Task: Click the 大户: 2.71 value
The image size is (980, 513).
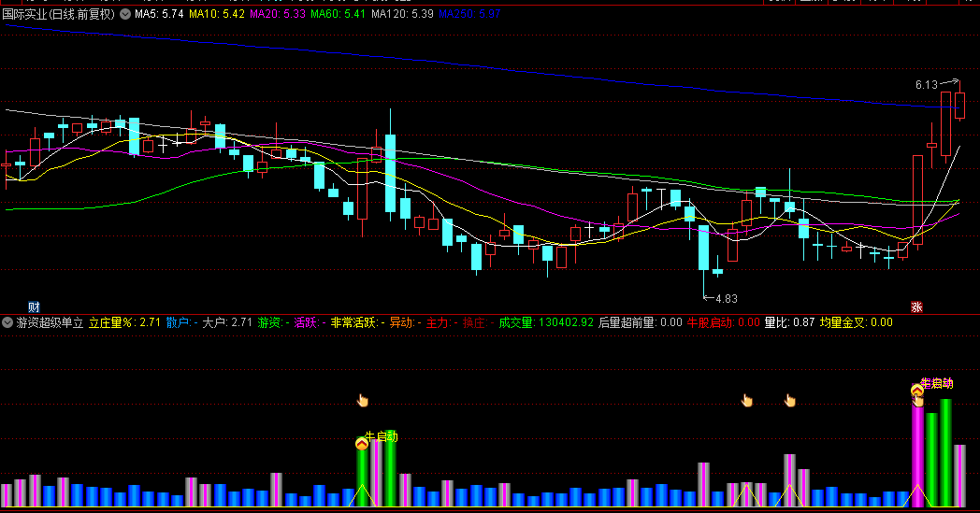Action: (x=227, y=322)
